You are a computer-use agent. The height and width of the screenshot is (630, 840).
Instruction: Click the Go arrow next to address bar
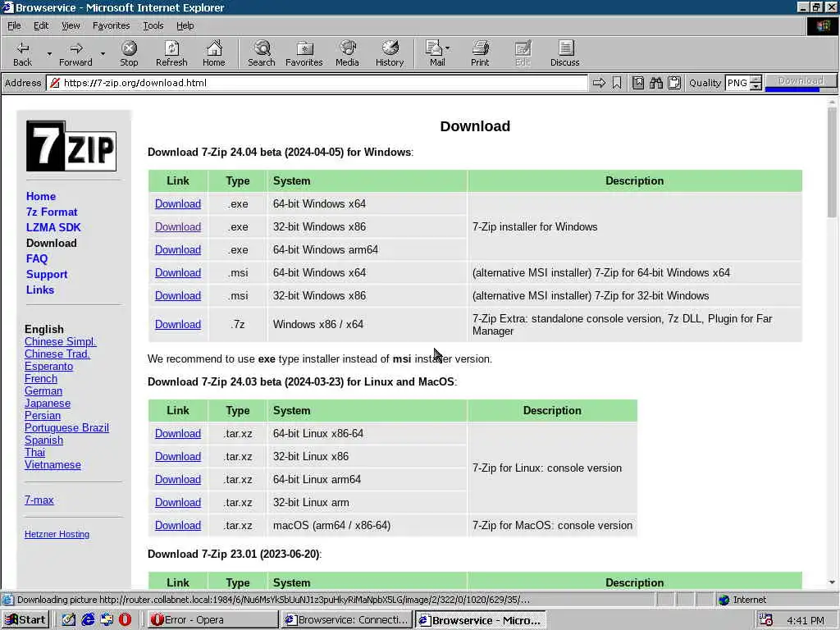(599, 83)
